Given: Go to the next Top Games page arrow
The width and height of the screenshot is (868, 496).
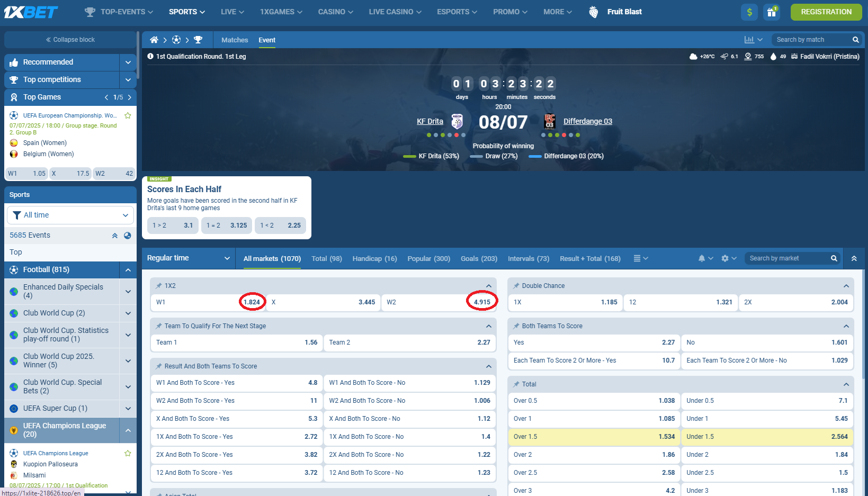Looking at the screenshot, I should pyautogui.click(x=129, y=97).
